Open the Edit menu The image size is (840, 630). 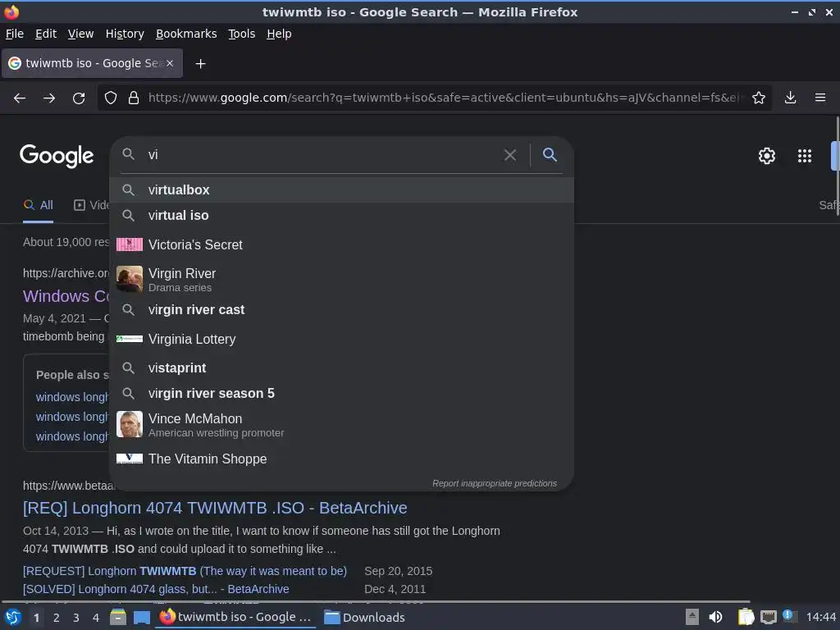tap(46, 34)
